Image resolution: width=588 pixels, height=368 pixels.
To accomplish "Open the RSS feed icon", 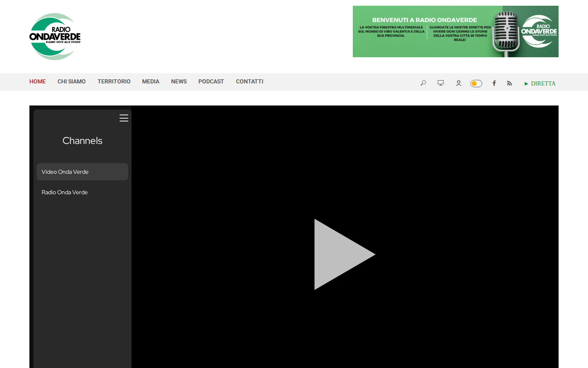I will point(509,83).
